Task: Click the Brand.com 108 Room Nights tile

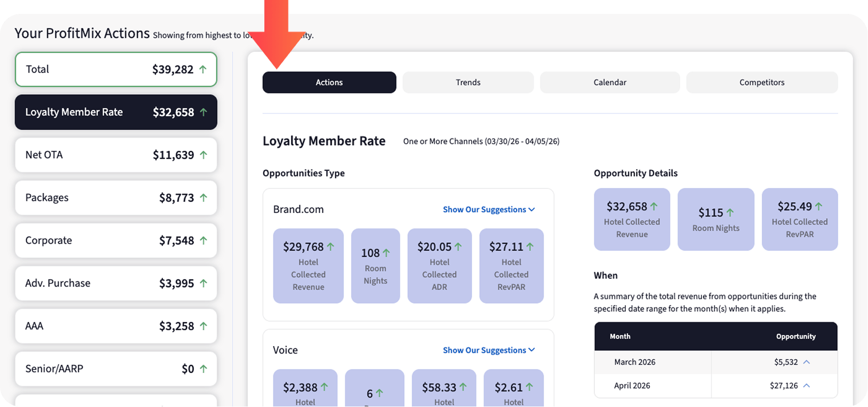Action: click(x=375, y=266)
